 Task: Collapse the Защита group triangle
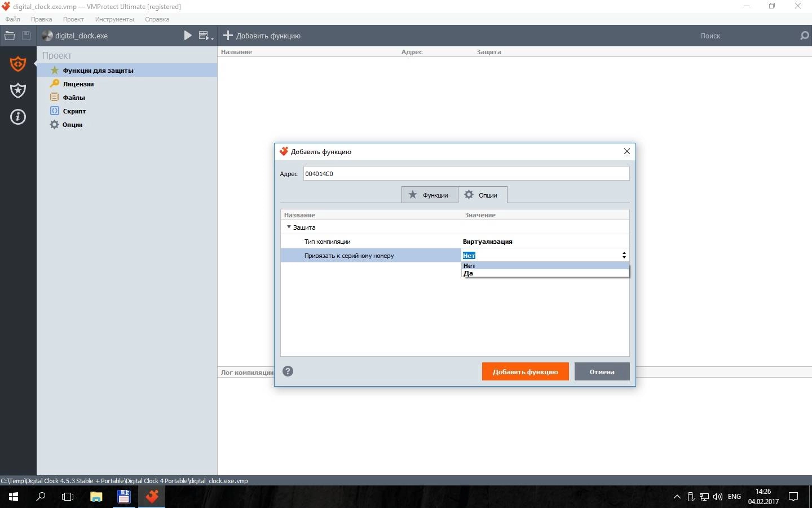point(289,227)
